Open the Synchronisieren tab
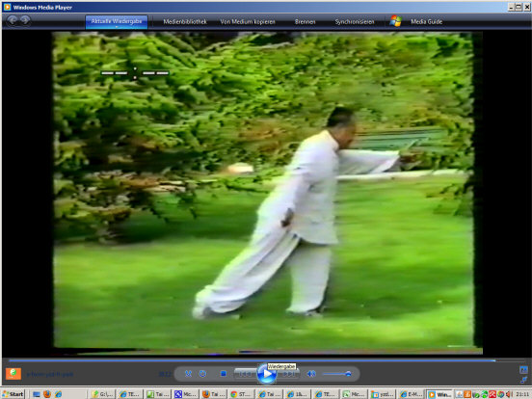The width and height of the screenshot is (532, 399). 355,22
